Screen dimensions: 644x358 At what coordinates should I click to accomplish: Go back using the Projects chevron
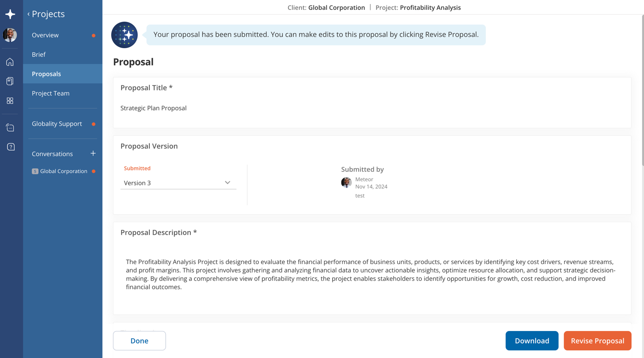pos(28,14)
